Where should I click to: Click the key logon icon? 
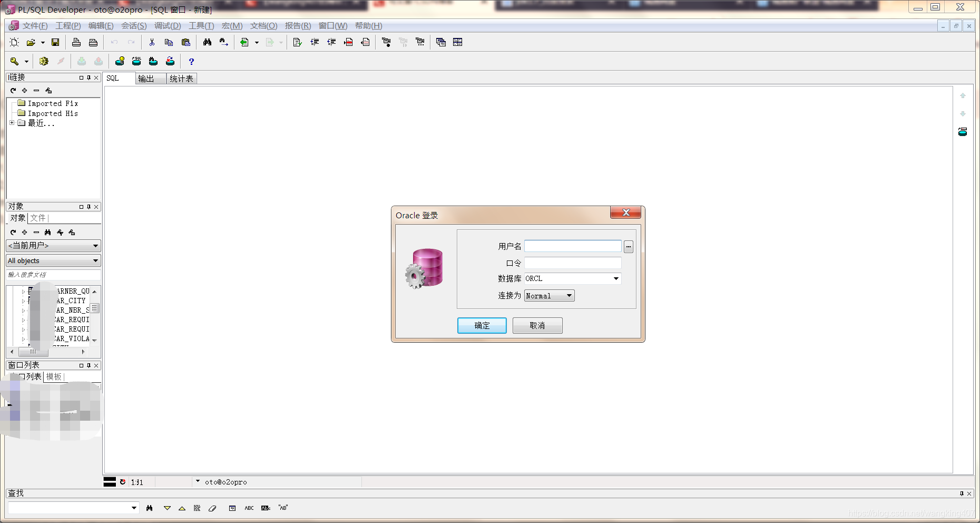pos(14,61)
